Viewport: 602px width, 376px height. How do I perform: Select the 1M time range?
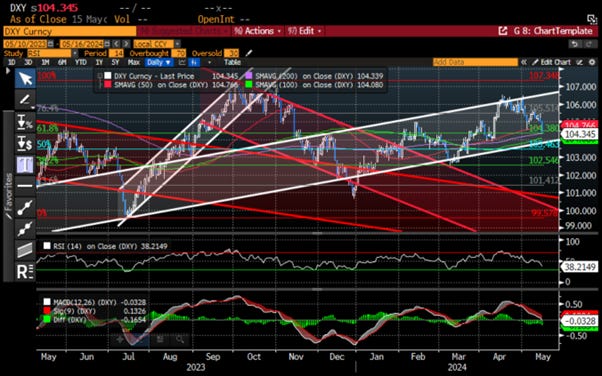pyautogui.click(x=45, y=62)
